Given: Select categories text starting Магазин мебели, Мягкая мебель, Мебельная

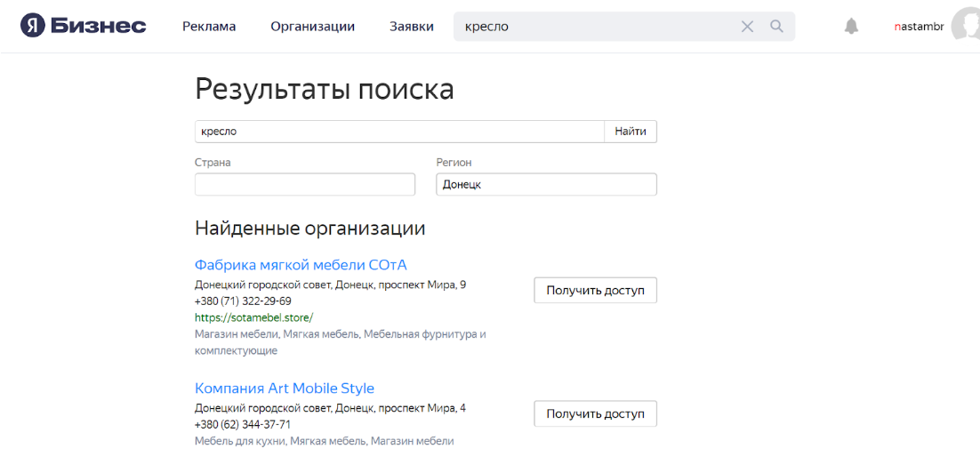Looking at the screenshot, I should 340,342.
